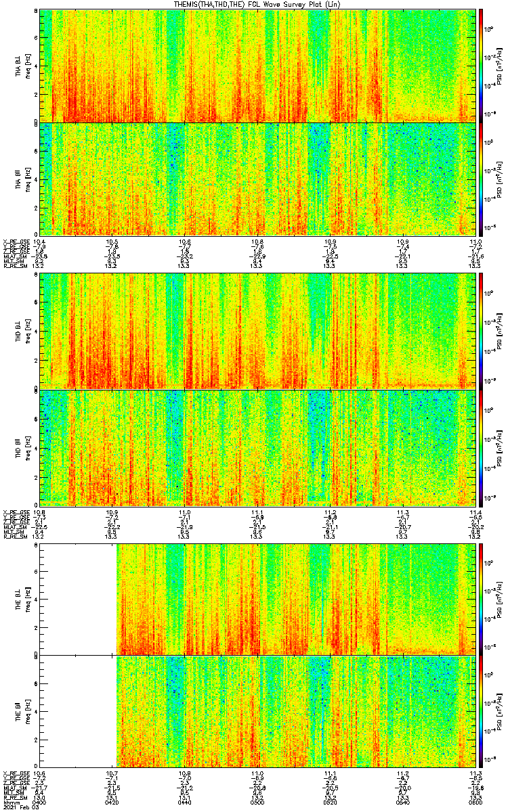Click the color bar beside THE B-parallel panel
Image resolution: width=508 pixels, height=812 pixels.
pos(481,712)
